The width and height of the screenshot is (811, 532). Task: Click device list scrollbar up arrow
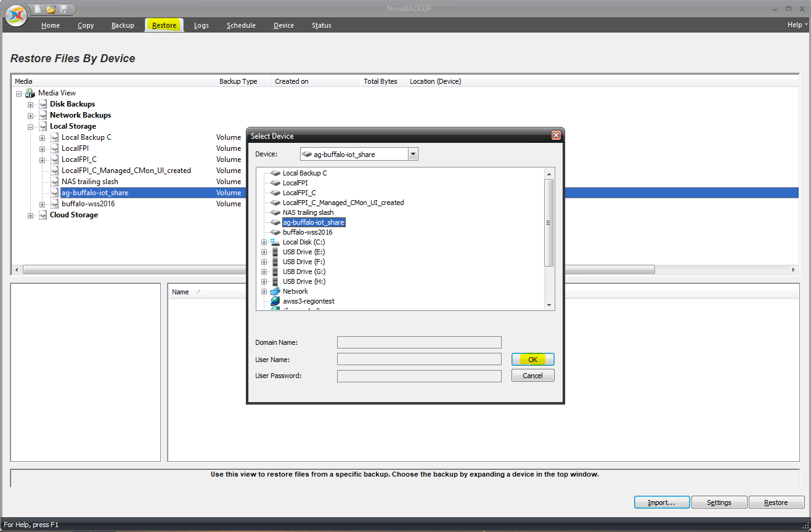coord(549,172)
